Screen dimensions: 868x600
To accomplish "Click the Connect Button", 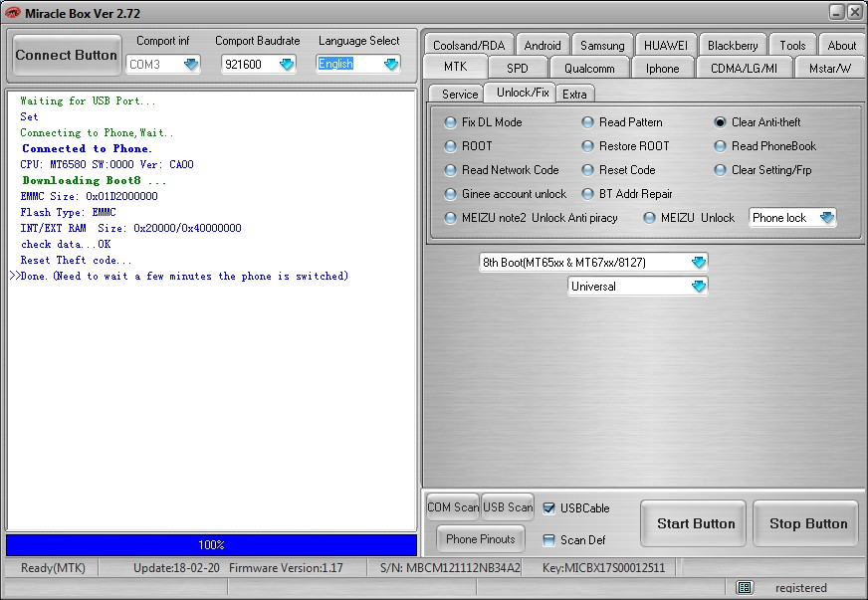I will point(67,55).
